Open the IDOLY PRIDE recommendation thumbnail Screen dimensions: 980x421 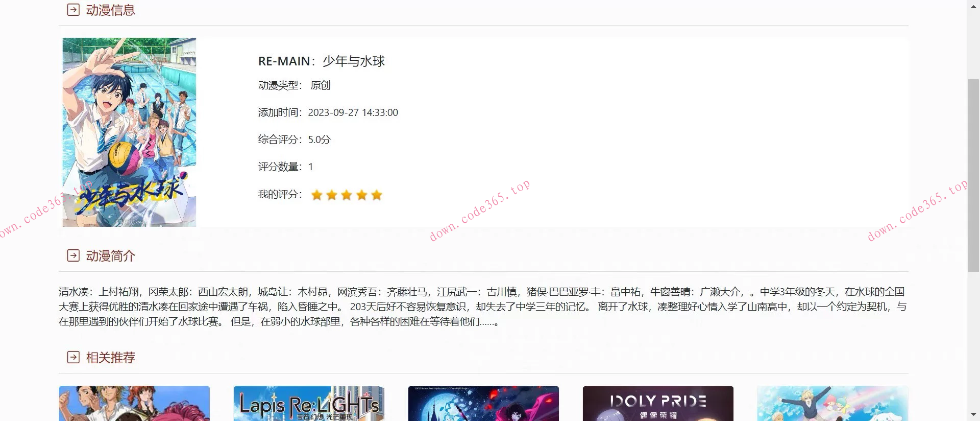658,404
